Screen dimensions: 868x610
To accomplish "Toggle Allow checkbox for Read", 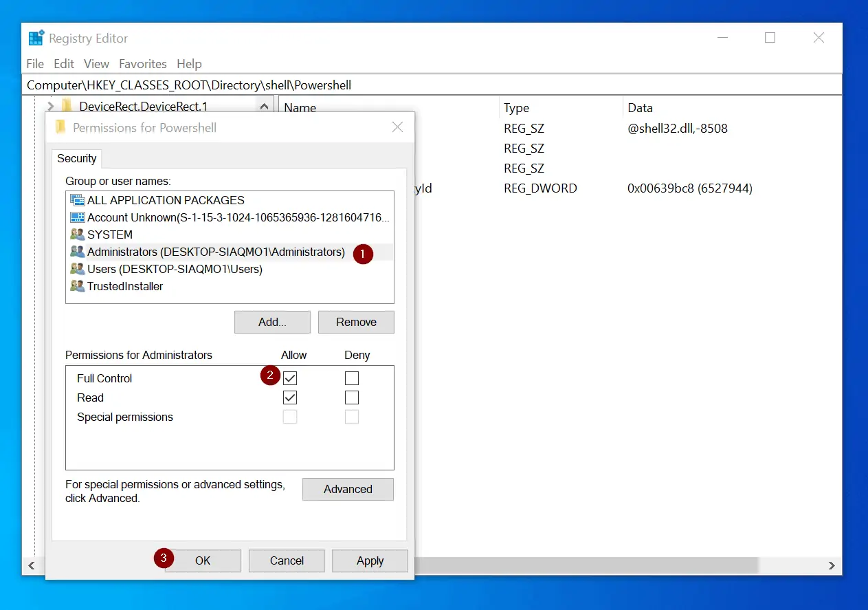I will [290, 397].
